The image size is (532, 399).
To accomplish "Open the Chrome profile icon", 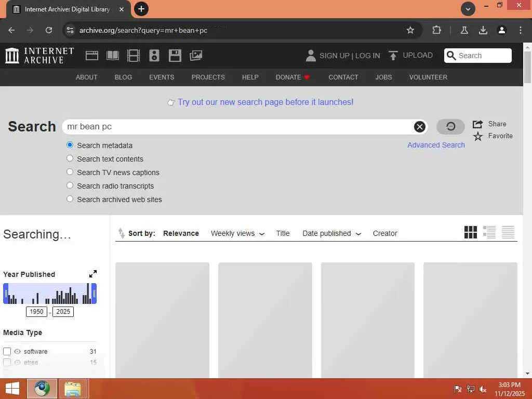I will [502, 30].
